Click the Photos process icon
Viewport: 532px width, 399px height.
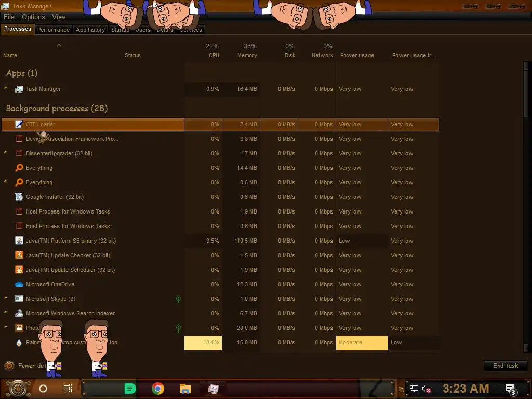pos(19,328)
